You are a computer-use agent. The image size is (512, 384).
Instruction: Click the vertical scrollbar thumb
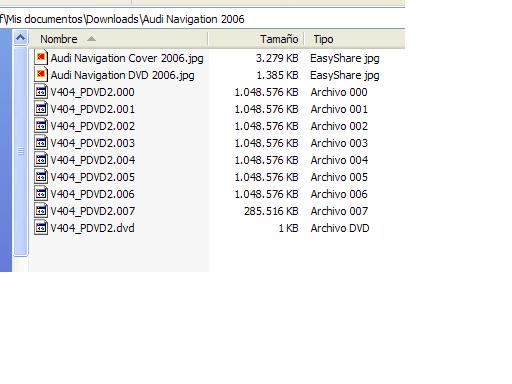point(21,151)
